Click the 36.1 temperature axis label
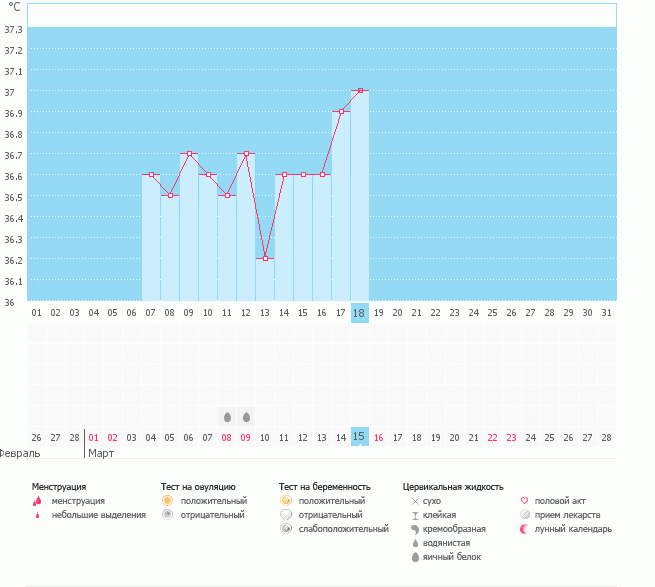Viewport: 655px width, 587px height. pos(13,282)
